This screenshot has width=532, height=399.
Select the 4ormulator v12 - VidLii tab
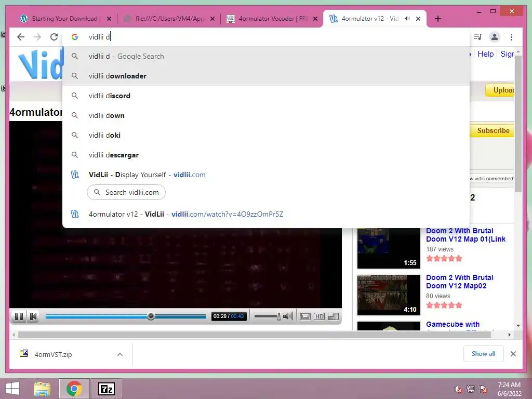pyautogui.click(x=370, y=19)
